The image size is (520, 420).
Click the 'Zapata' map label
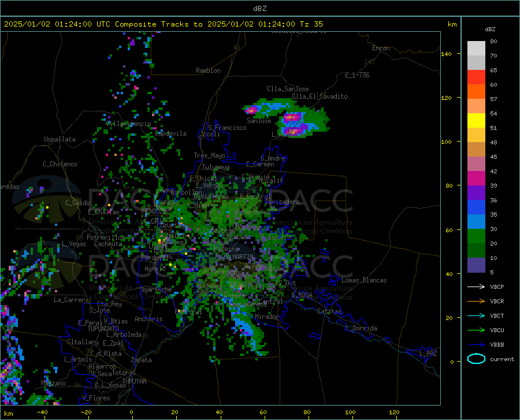pos(142,360)
